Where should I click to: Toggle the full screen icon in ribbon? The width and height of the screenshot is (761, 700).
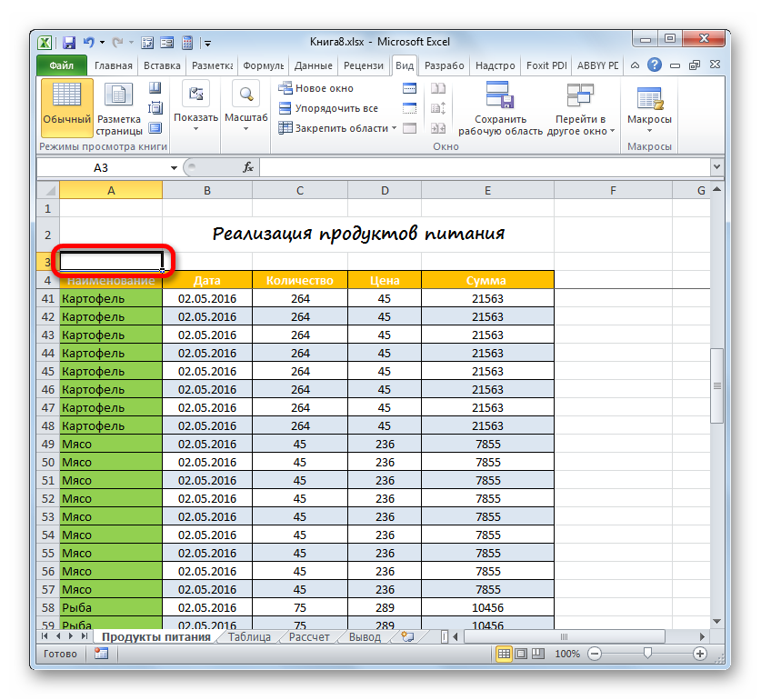click(155, 128)
